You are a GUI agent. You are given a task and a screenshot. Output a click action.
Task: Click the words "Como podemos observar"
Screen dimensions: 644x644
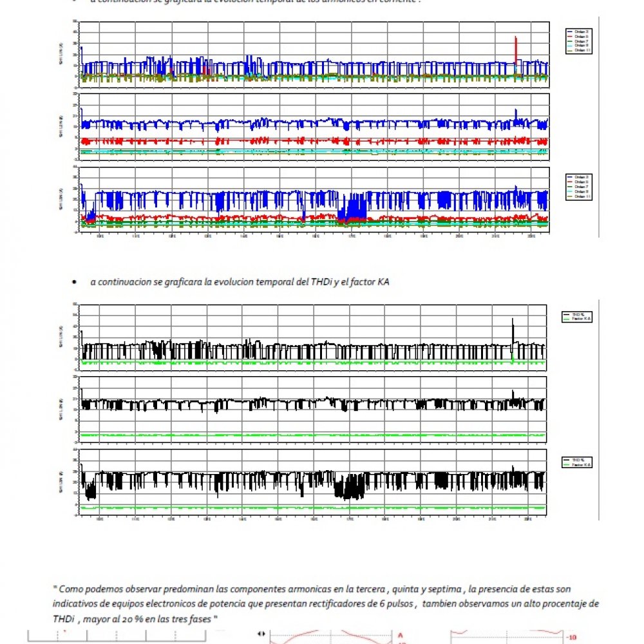point(110,589)
